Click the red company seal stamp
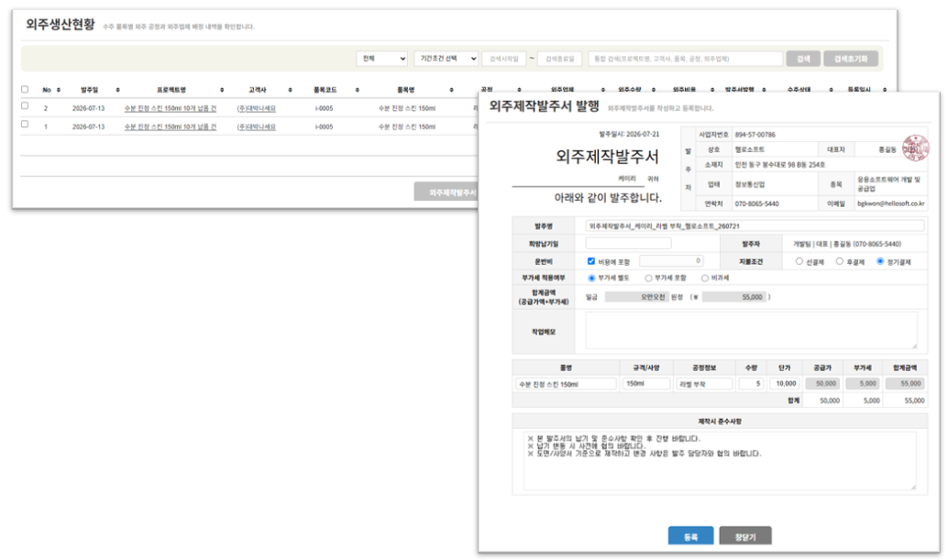The width and height of the screenshot is (949, 560). tap(915, 148)
